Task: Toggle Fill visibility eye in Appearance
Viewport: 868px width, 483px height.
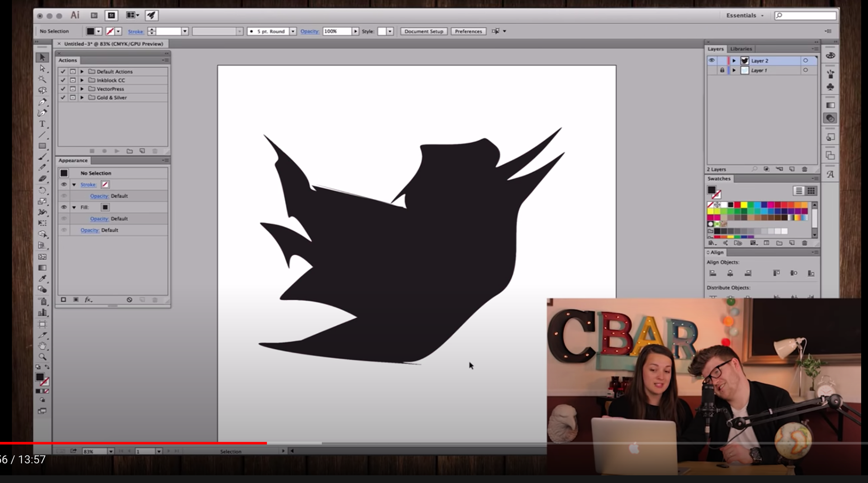Action: [x=64, y=207]
